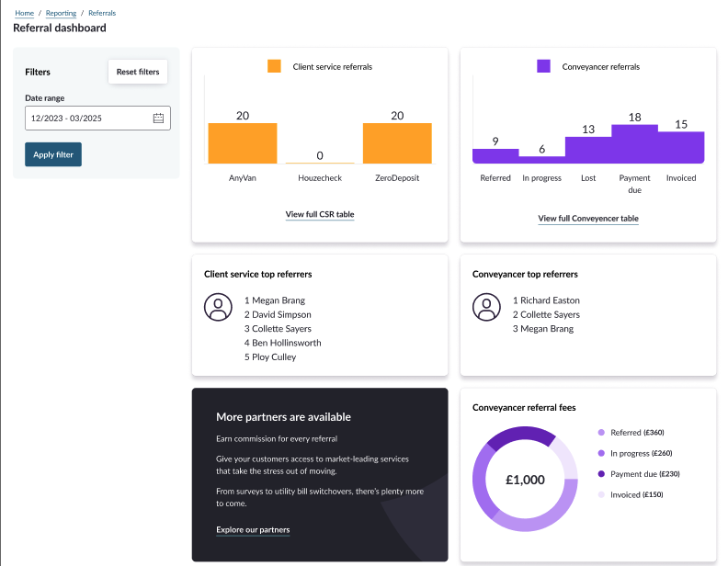Click the AnyVan orange bar

click(243, 143)
